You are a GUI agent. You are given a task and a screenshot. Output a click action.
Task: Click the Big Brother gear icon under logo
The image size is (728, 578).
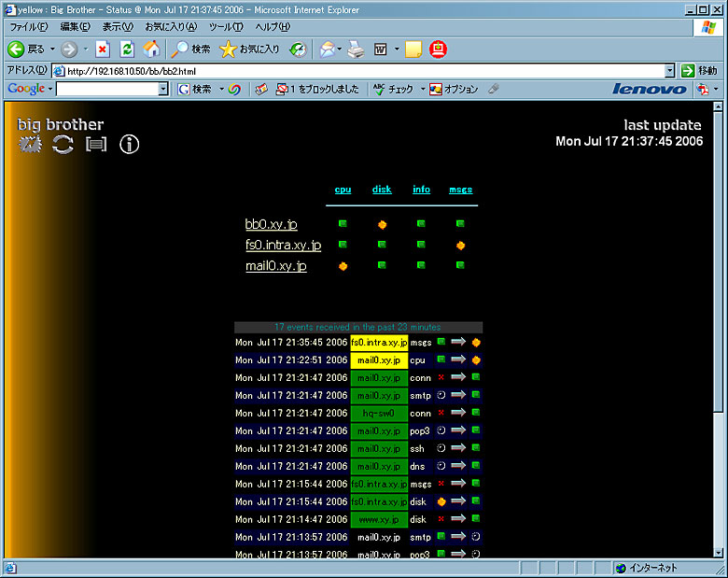click(31, 144)
